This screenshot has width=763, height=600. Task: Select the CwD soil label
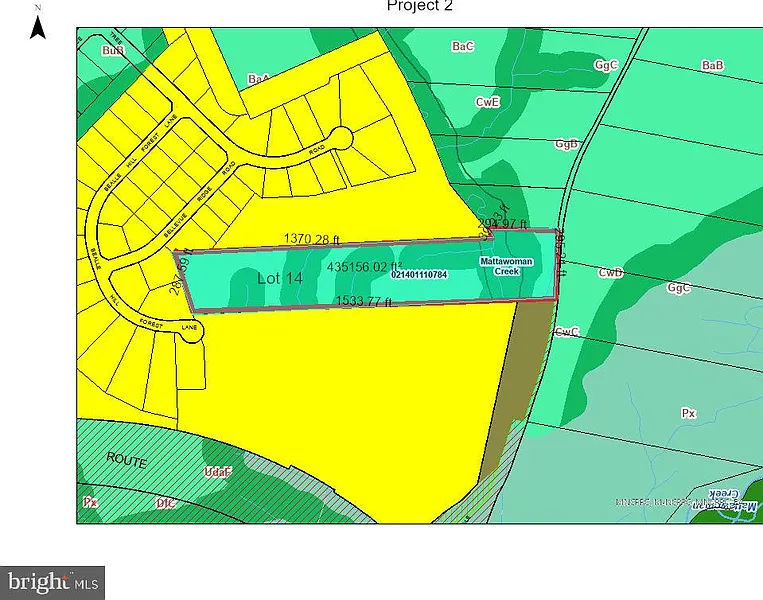610,272
